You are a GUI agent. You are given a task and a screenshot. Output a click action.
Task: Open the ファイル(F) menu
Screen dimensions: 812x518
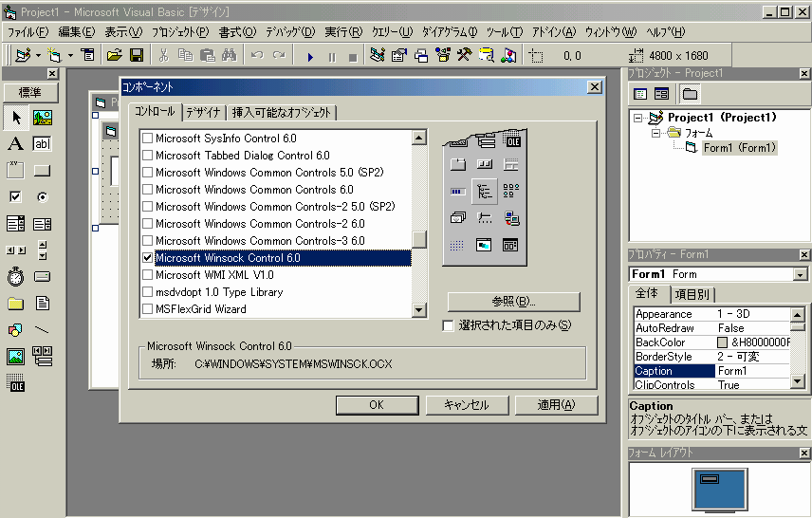coord(28,32)
